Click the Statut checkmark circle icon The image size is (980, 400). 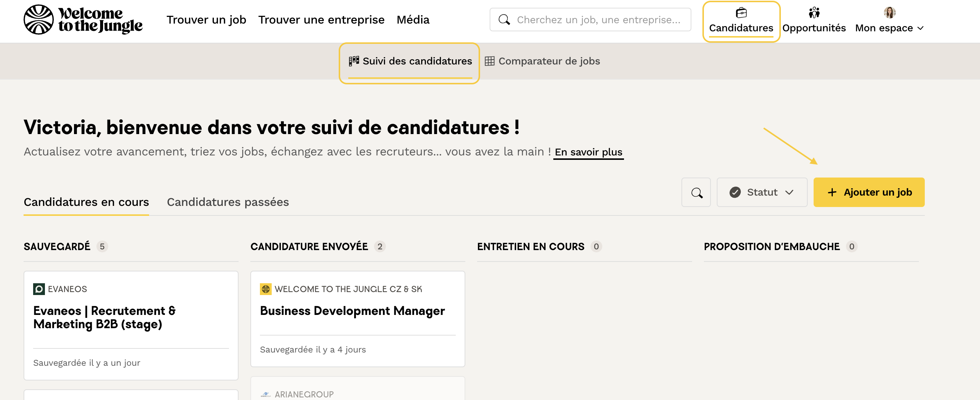click(x=734, y=193)
